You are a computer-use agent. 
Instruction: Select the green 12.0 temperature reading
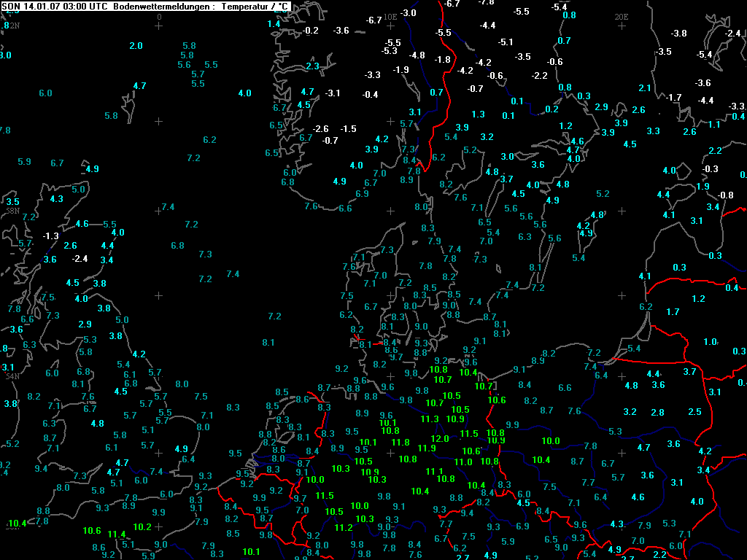point(440,439)
